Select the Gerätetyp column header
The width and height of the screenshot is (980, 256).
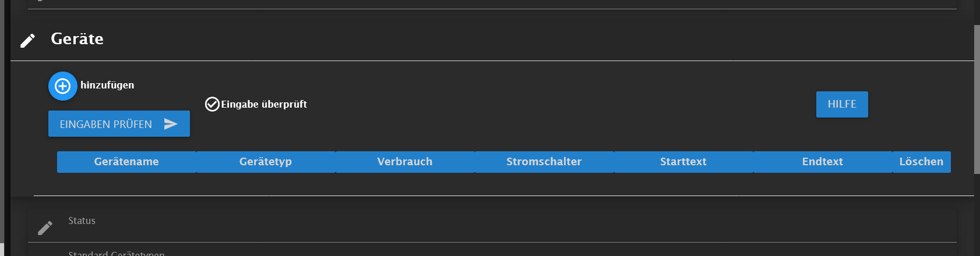point(266,162)
